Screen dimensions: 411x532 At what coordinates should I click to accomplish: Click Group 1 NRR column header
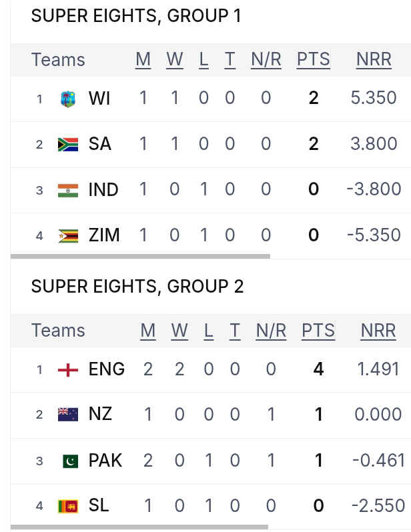pyautogui.click(x=374, y=60)
